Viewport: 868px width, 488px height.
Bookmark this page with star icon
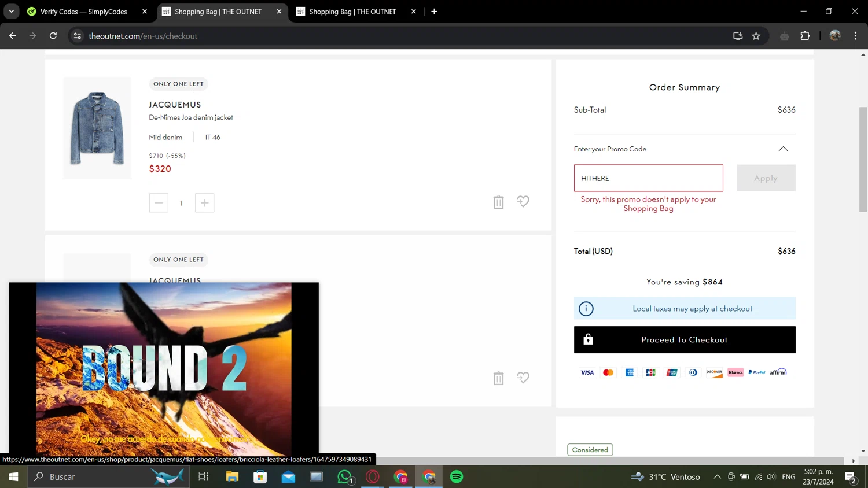click(x=756, y=36)
